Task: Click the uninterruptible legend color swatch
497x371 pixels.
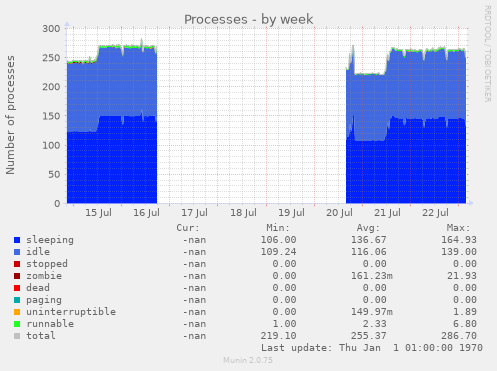Action: point(17,312)
